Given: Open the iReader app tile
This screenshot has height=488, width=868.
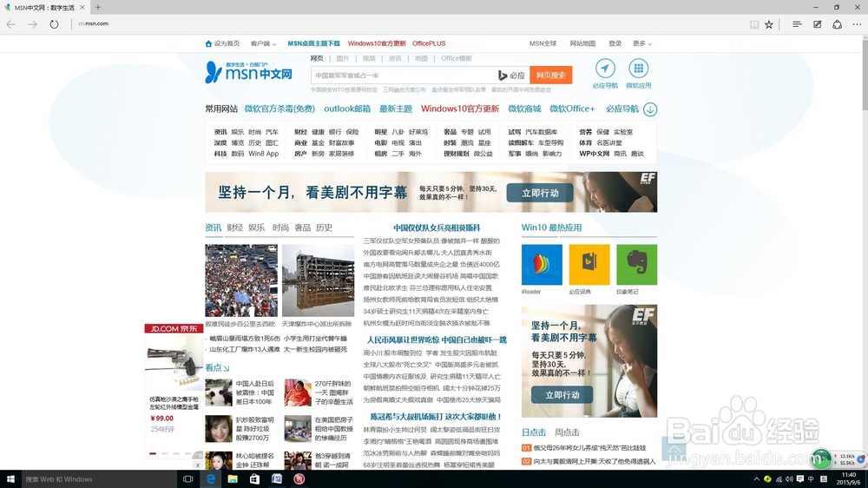Looking at the screenshot, I should pos(542,265).
